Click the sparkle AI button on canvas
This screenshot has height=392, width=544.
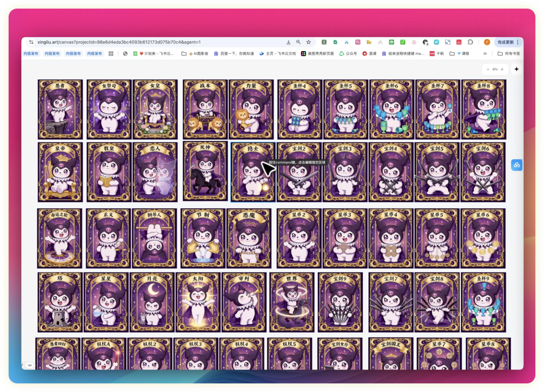pyautogui.click(x=516, y=69)
